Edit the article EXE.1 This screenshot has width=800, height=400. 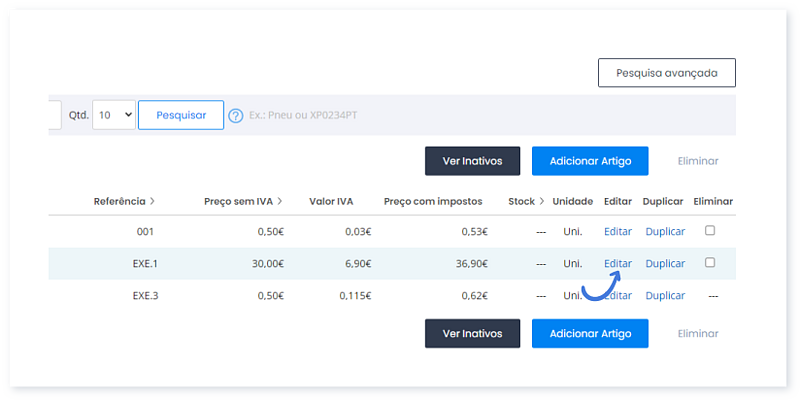click(x=618, y=264)
